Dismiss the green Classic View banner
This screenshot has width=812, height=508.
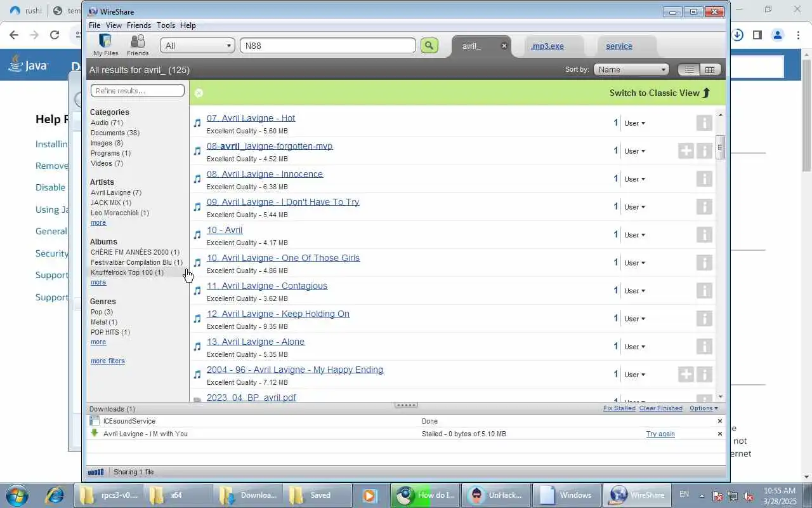click(x=199, y=93)
